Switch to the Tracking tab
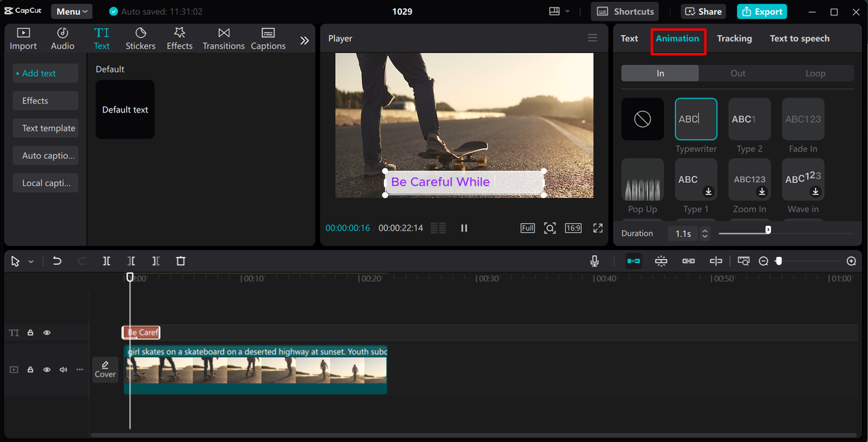This screenshot has height=442, width=868. (x=734, y=39)
